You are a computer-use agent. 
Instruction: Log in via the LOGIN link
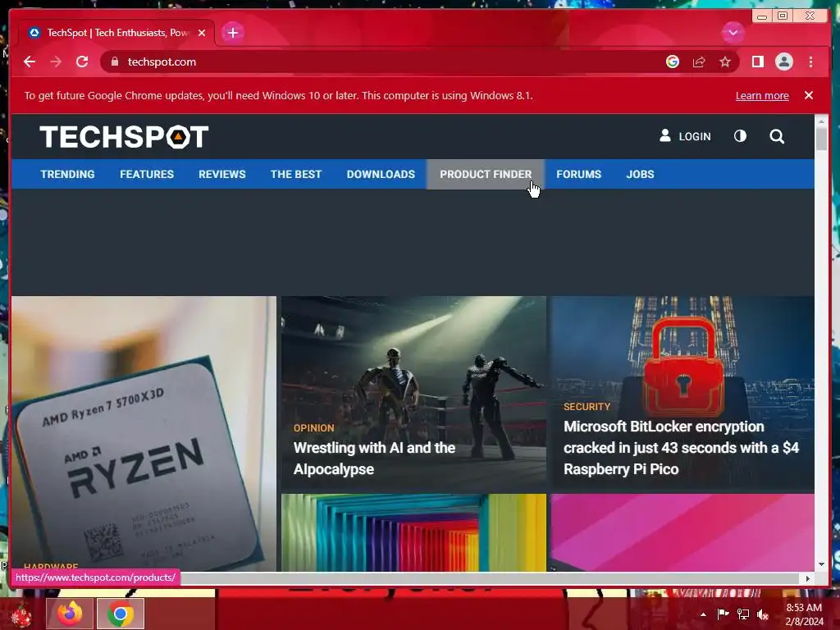pyautogui.click(x=685, y=136)
